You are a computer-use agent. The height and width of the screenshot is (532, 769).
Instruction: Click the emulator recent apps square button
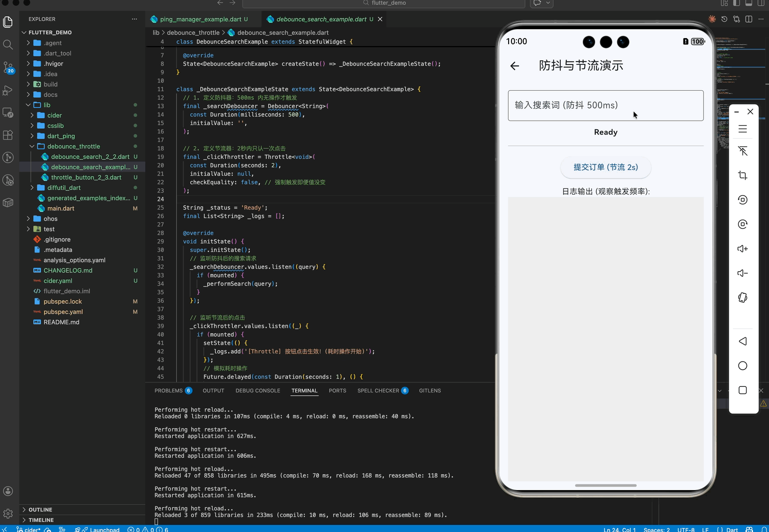[743, 390]
